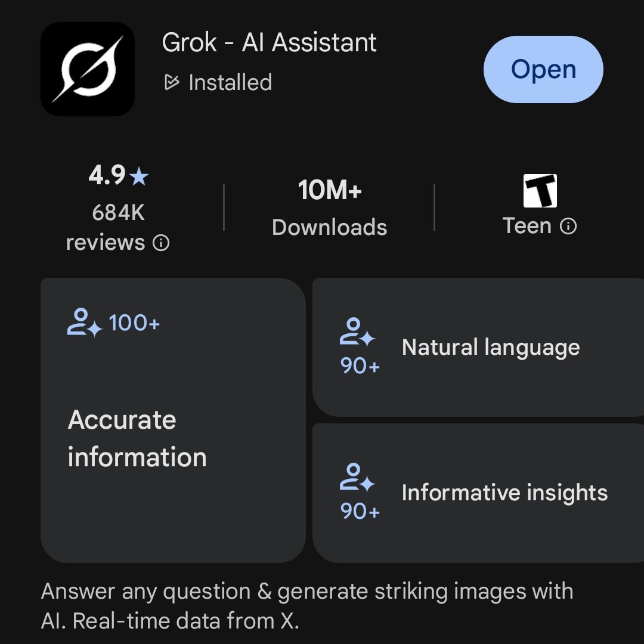Select the 90+ count under Natural language
This screenshot has width=644, height=644.
coord(358,366)
